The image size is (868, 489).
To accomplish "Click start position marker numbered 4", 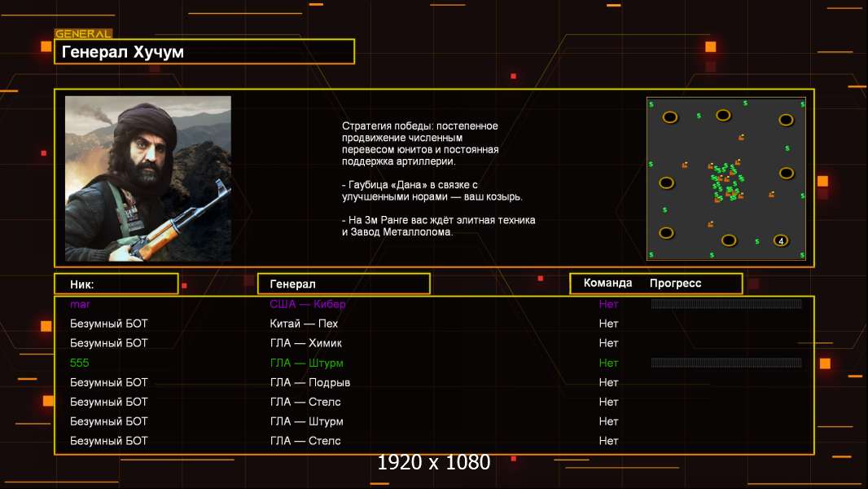I will (x=781, y=241).
